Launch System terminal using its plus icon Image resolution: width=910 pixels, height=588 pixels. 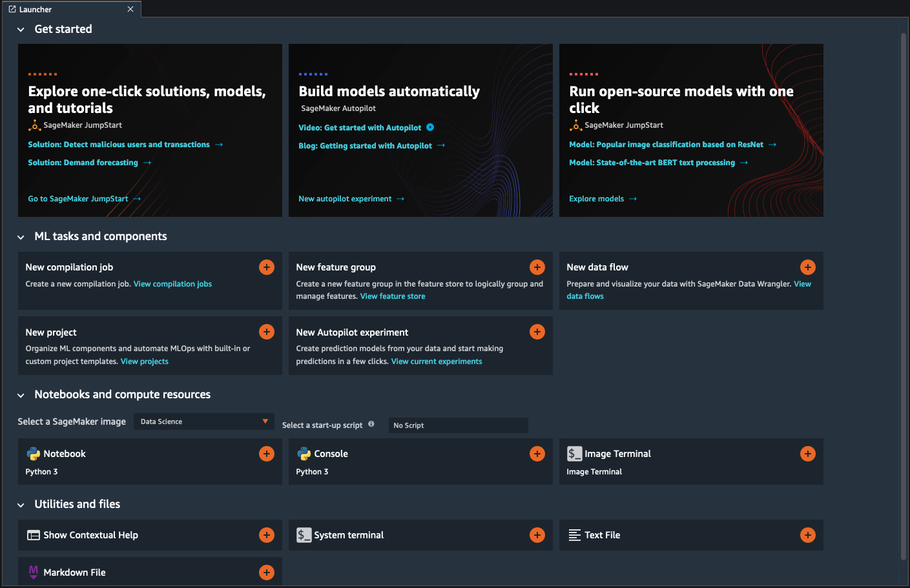[537, 535]
